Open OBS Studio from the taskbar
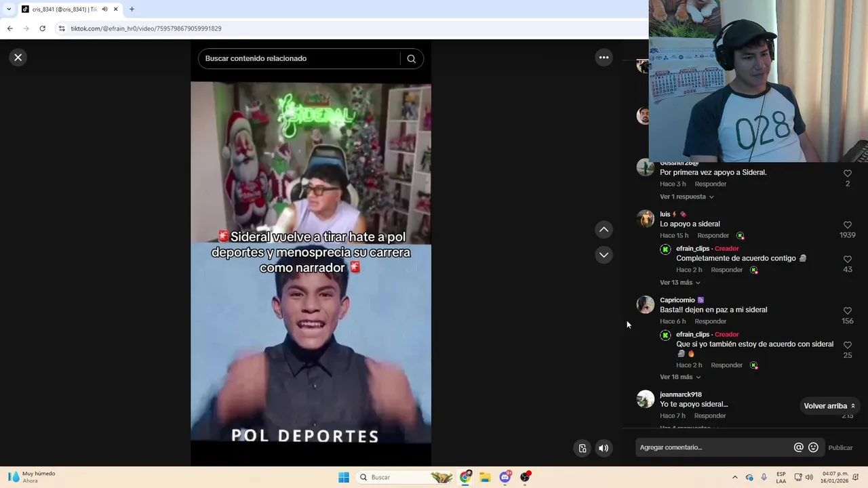Image resolution: width=868 pixels, height=488 pixels. tap(525, 477)
